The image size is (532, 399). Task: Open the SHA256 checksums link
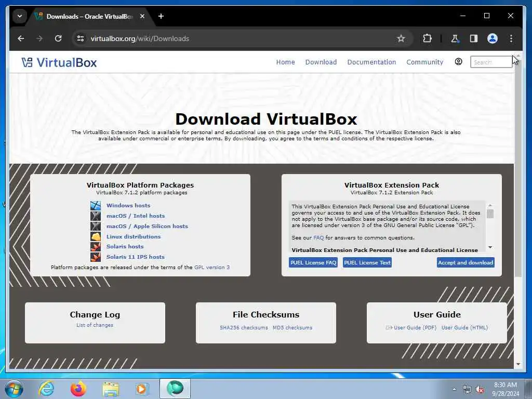coord(244,328)
